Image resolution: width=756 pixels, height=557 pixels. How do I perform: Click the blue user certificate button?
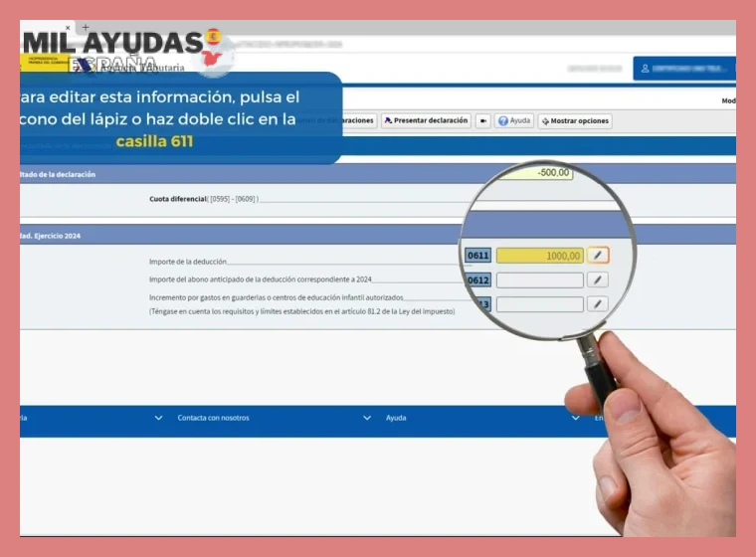click(684, 69)
